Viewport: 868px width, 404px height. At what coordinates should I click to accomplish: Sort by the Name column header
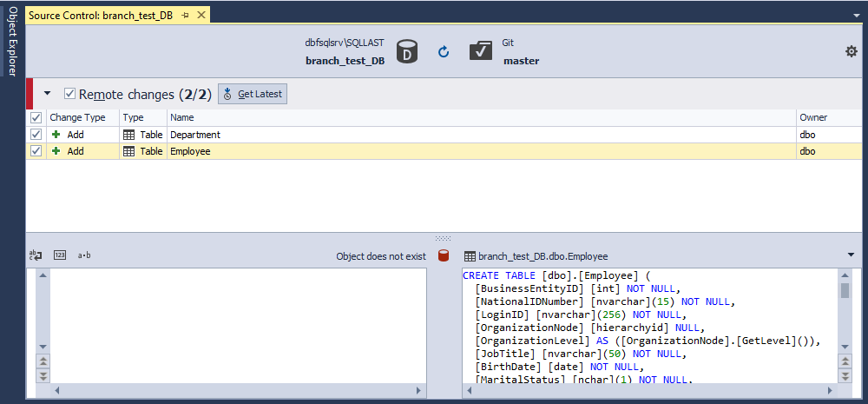pos(482,117)
